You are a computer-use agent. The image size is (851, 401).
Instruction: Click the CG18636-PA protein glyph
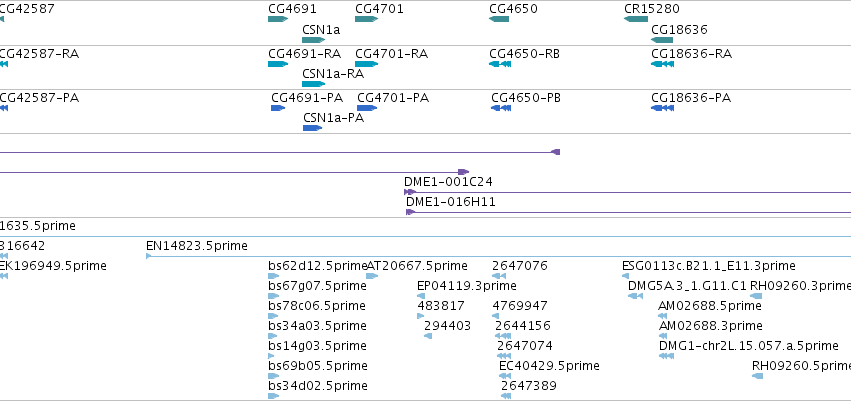coord(662,108)
